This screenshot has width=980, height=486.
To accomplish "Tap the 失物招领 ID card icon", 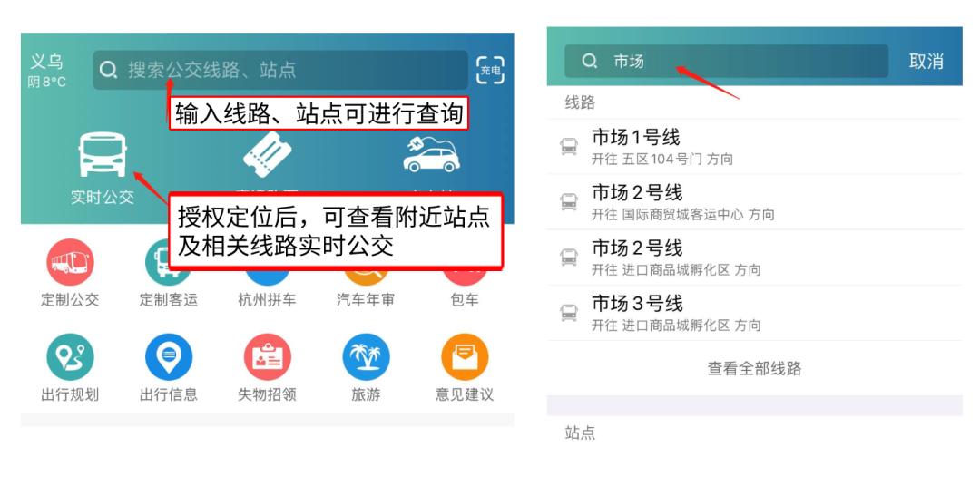I will tap(268, 357).
